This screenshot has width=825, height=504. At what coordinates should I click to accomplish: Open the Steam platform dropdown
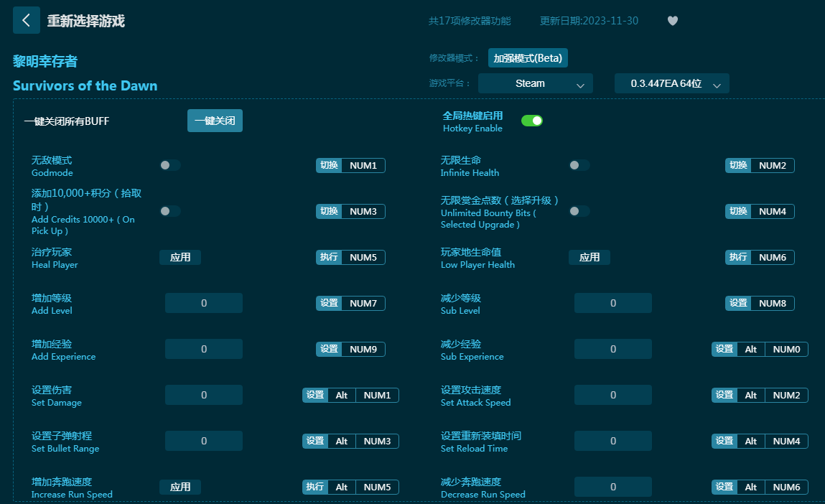click(535, 83)
